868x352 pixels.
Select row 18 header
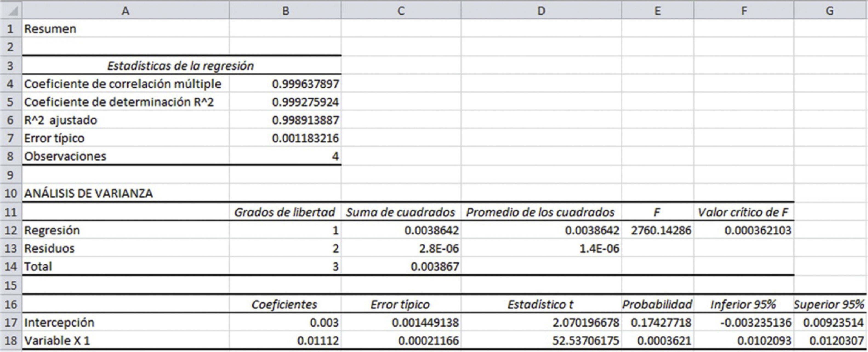coord(11,340)
